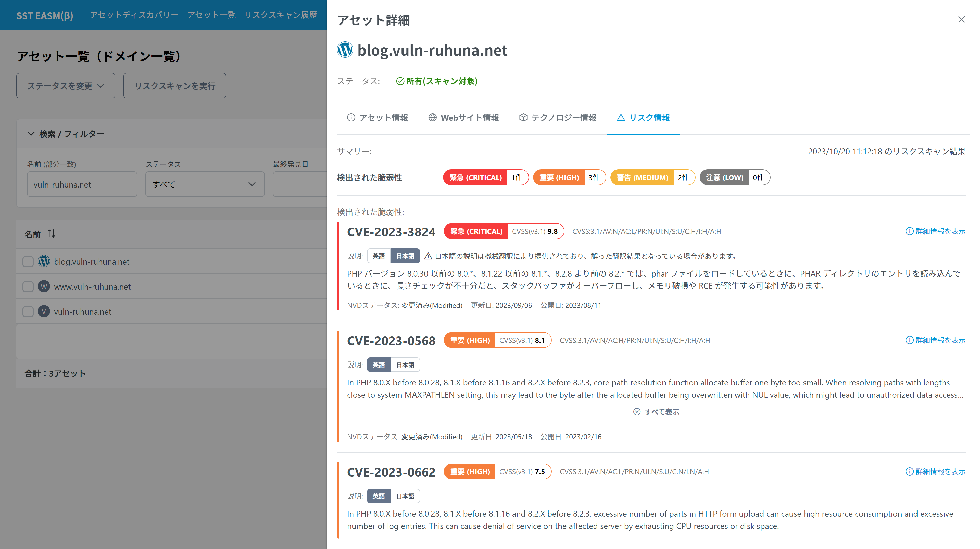Click the 名前 search input field
Viewport: 980px width, 549px height.
tap(82, 184)
